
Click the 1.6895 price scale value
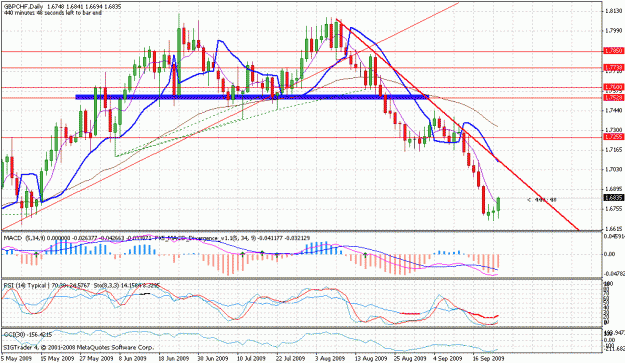pos(613,189)
